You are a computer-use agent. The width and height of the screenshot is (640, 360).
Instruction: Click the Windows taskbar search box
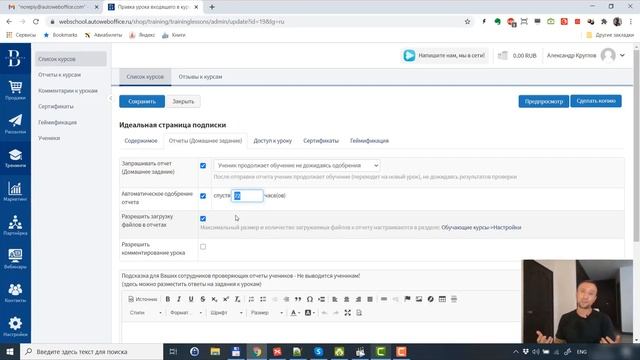(92, 351)
